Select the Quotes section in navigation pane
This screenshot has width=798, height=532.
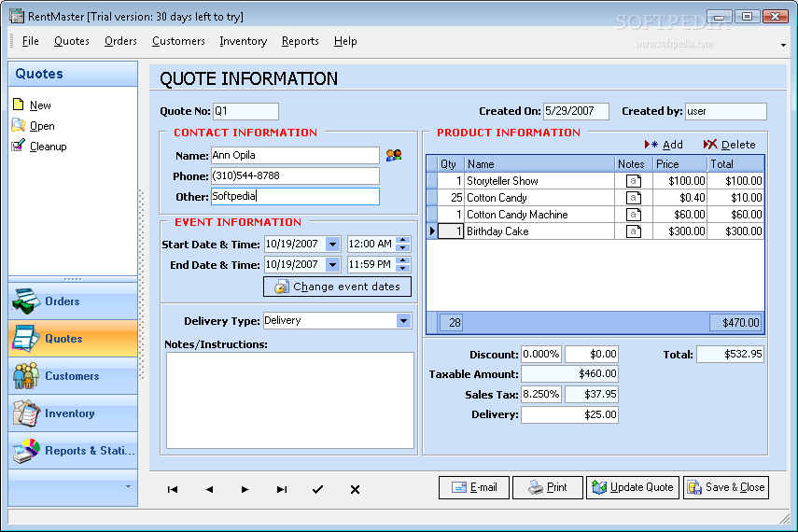click(73, 339)
